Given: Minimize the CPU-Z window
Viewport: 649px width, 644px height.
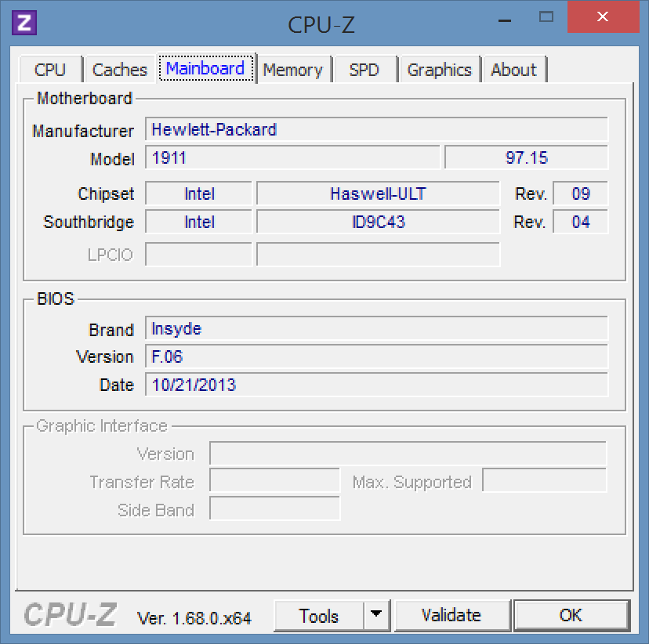Looking at the screenshot, I should click(x=505, y=20).
